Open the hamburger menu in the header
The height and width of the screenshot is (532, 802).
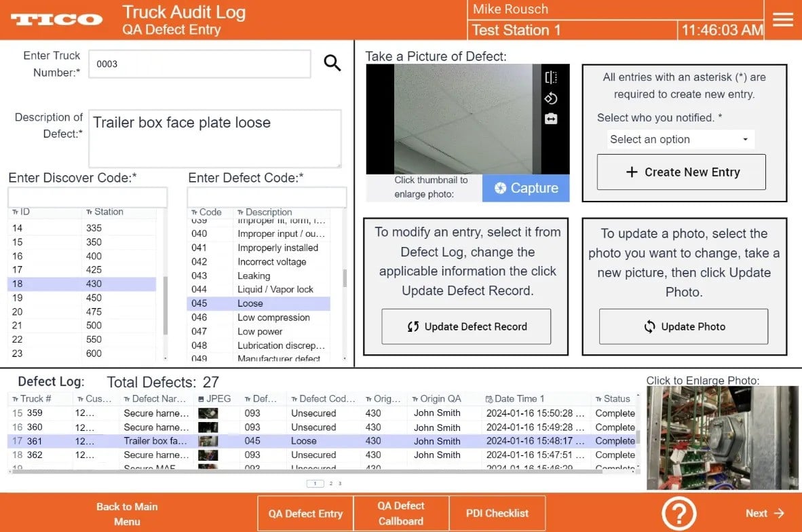click(782, 20)
